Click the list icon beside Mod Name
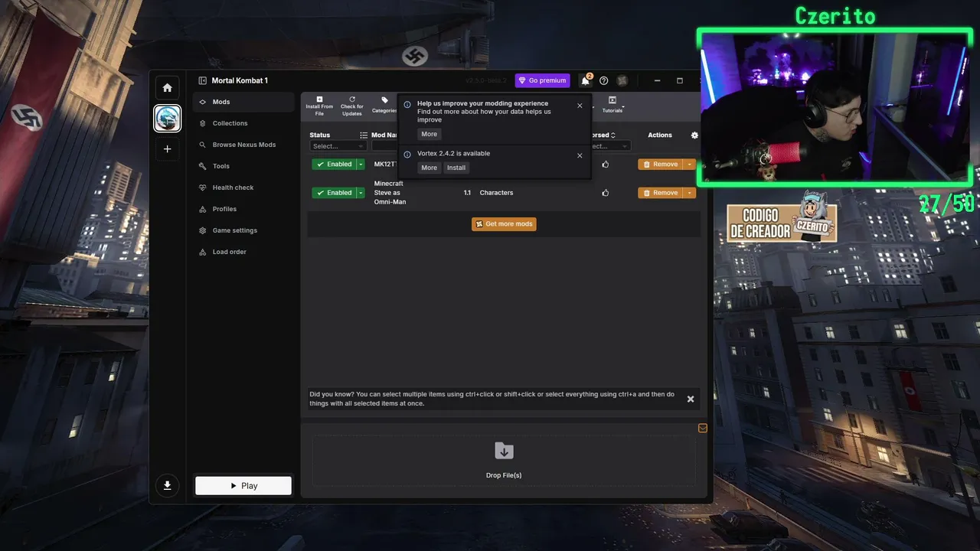Screen dimensions: 980x551 point(364,135)
